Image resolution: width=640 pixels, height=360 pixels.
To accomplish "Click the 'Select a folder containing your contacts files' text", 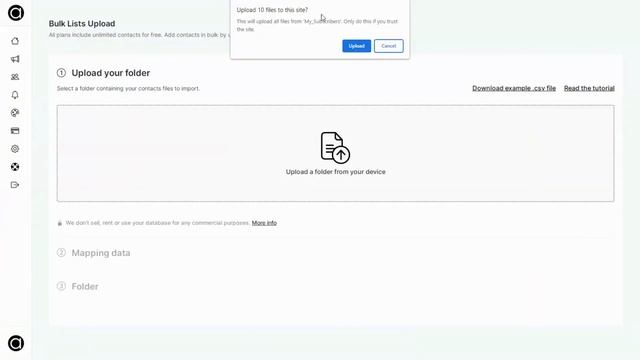I will tap(128, 89).
